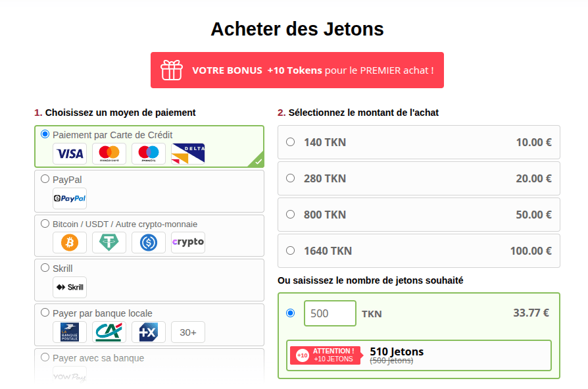This screenshot has width=588, height=389.
Task: Expand the 30+ additional local banks
Action: click(187, 332)
